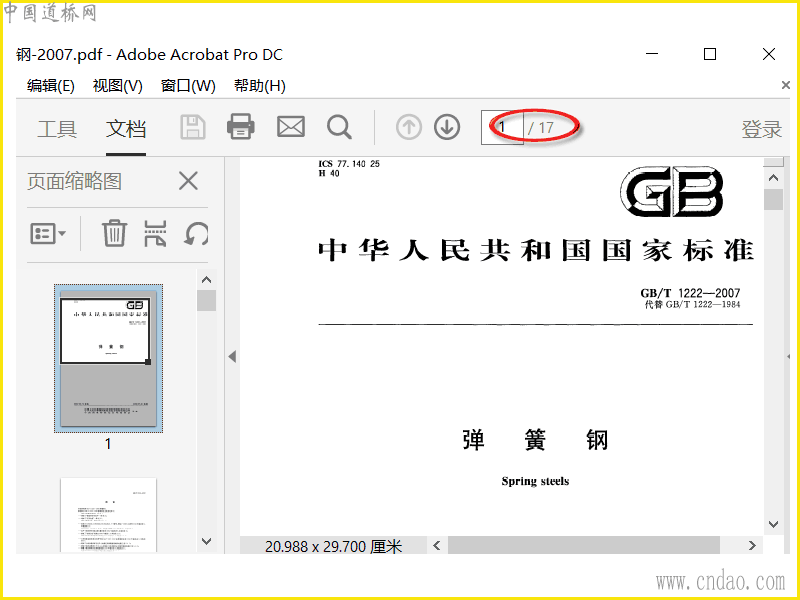Click the ICS 77.140.25 text
The width and height of the screenshot is (800, 600).
tap(349, 164)
